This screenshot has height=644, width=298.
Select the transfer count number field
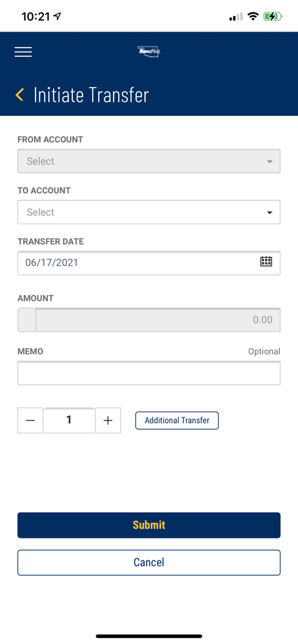pyautogui.click(x=69, y=420)
